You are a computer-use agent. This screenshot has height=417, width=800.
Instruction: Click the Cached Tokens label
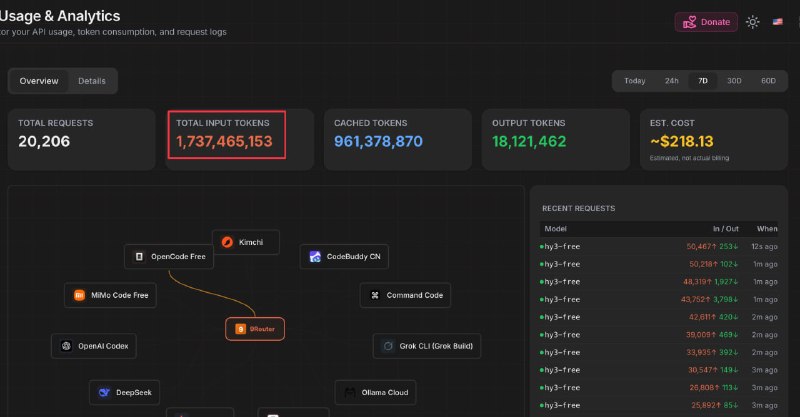(371, 123)
